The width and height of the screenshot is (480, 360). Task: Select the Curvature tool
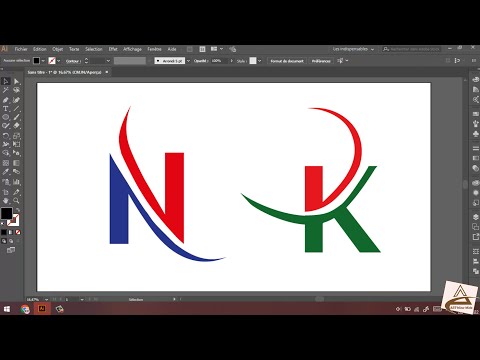pos(16,100)
